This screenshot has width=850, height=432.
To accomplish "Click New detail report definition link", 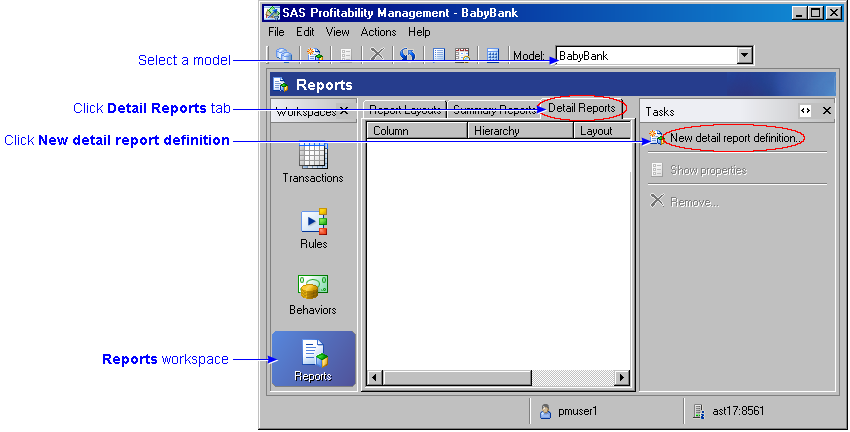I will (x=732, y=138).
